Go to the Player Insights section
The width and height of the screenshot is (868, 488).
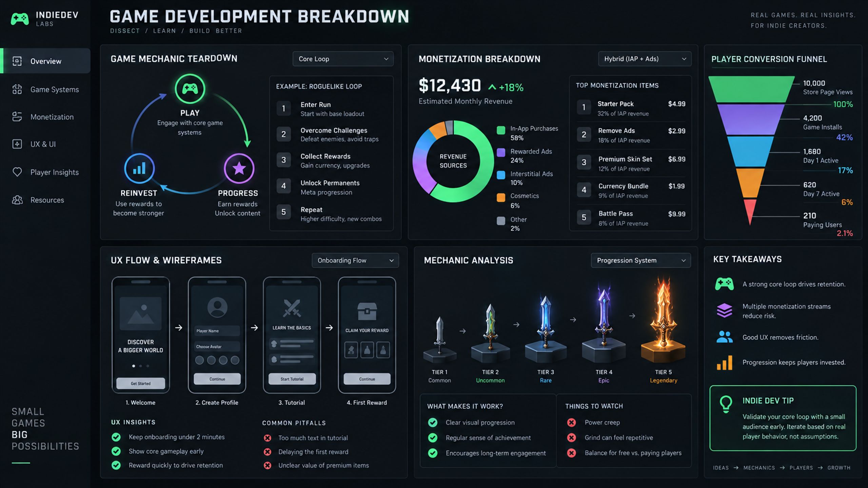click(45, 172)
